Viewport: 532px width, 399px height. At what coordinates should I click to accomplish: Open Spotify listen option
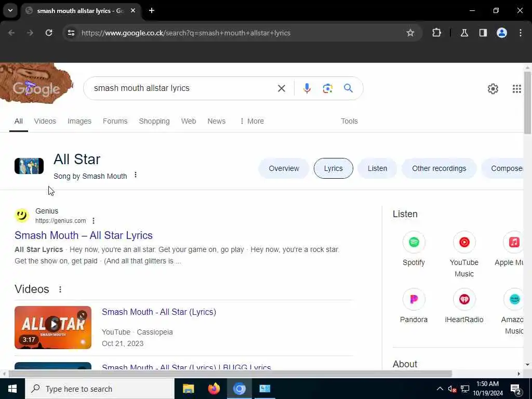click(x=414, y=249)
